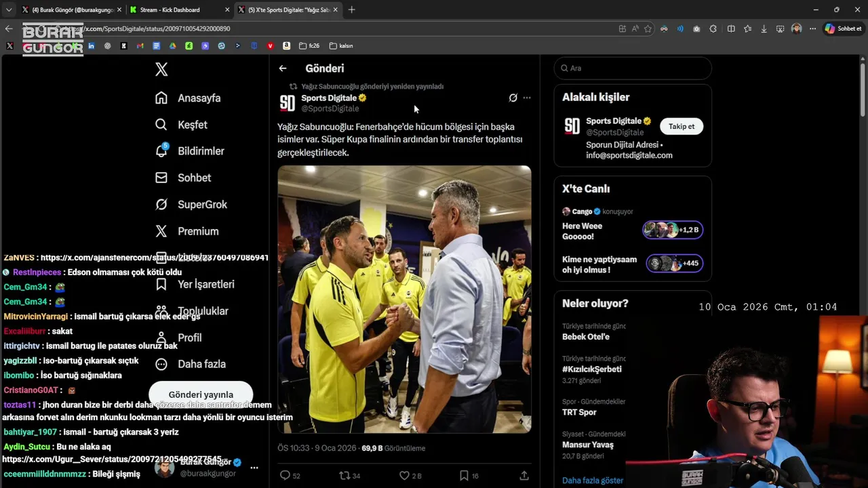This screenshot has width=868, height=488.
Task: Open the LinkedIn bookmark
Action: (x=91, y=46)
